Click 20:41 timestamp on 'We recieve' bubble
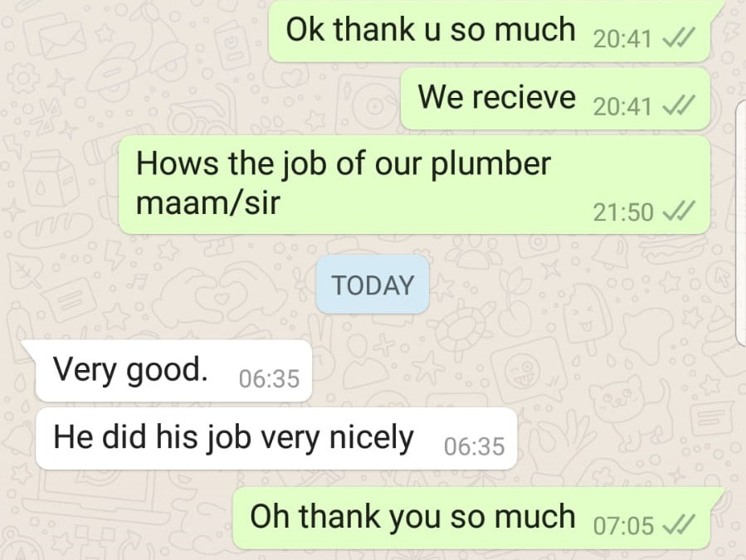 click(622, 105)
